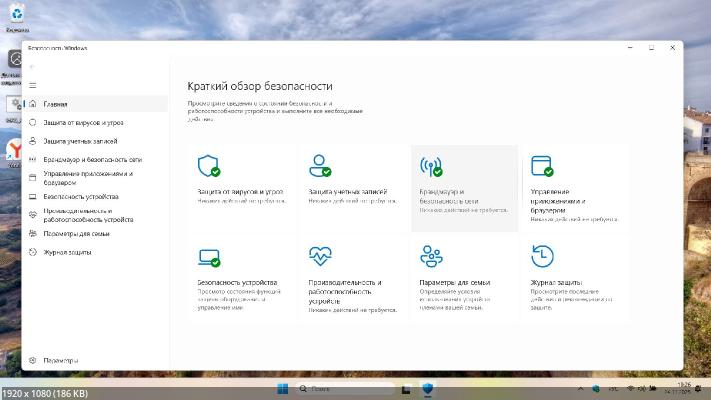Click the firewall and network protection antenna icon

coord(431,165)
